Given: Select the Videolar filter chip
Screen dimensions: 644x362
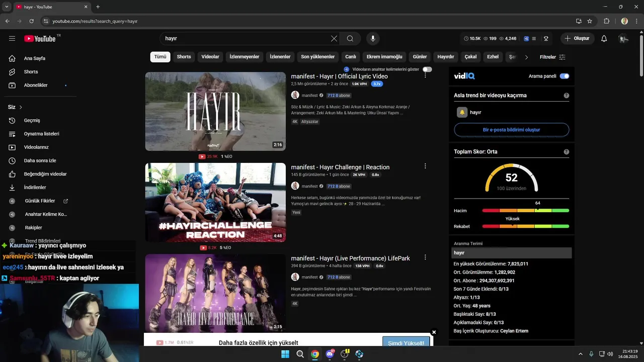Looking at the screenshot, I should coord(210,57).
